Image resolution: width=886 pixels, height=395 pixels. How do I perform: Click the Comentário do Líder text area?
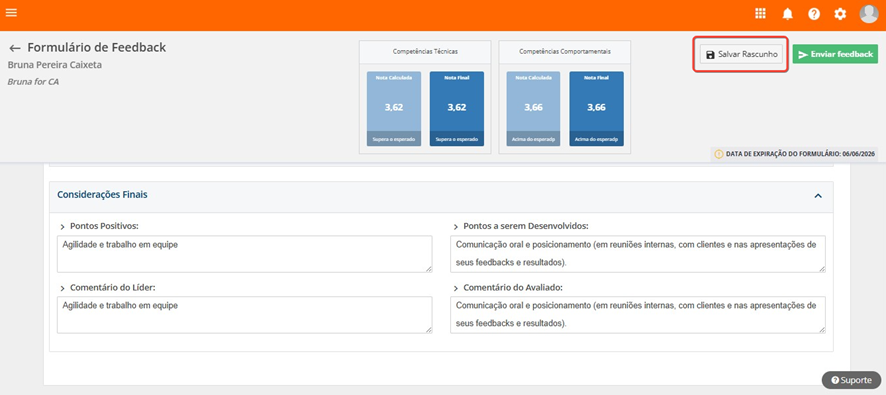[245, 315]
